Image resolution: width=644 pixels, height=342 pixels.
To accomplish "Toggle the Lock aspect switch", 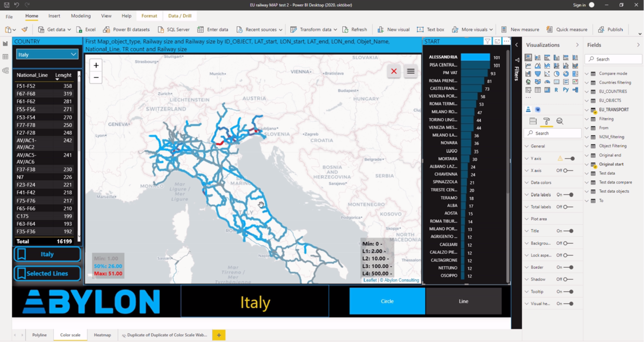I will (568, 255).
